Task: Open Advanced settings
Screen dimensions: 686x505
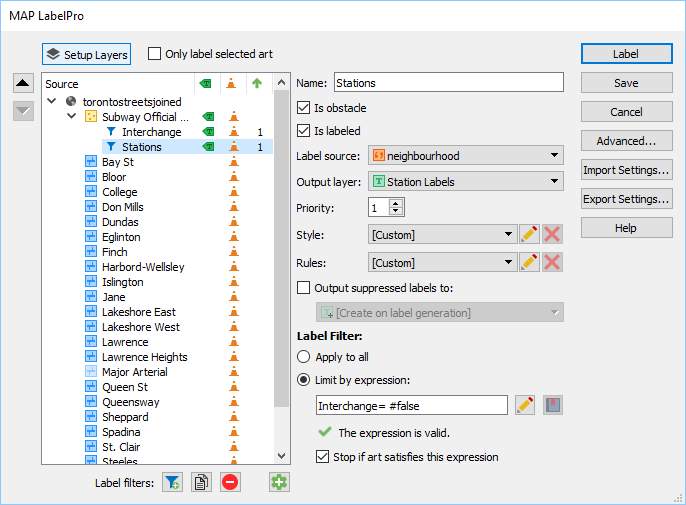Action: (x=626, y=140)
